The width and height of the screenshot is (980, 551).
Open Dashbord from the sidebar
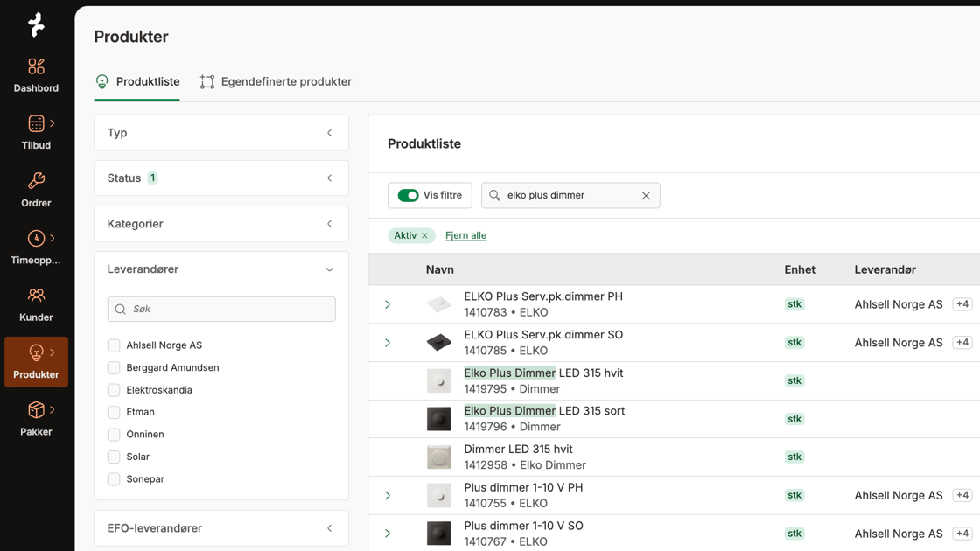pos(36,75)
